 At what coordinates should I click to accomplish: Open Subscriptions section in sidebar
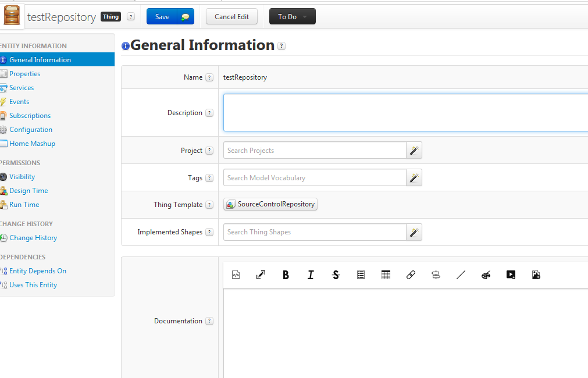click(30, 116)
